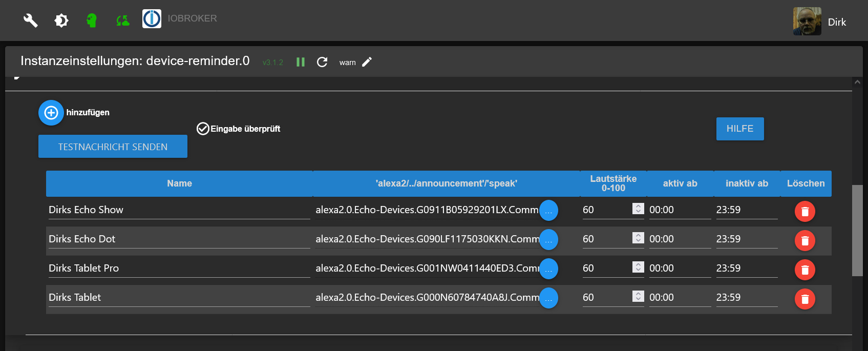Screen dimensions: 868x351
Task: Click the Löschen column header
Action: pos(806,183)
